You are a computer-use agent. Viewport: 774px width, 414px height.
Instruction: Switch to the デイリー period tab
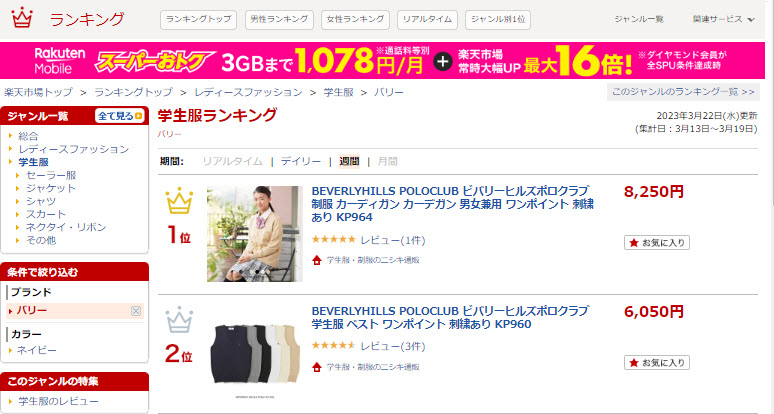pyautogui.click(x=301, y=161)
